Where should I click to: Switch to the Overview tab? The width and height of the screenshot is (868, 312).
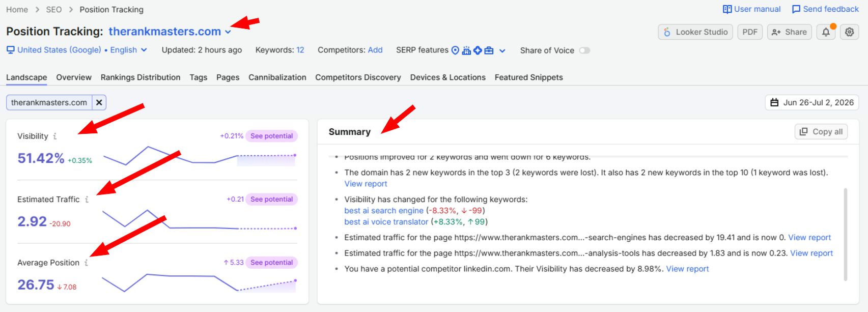pyautogui.click(x=74, y=77)
